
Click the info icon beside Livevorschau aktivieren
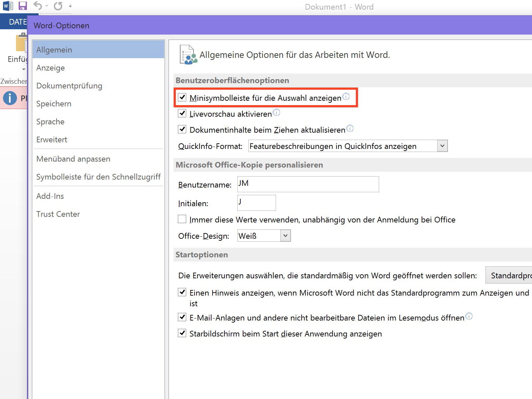pos(276,112)
